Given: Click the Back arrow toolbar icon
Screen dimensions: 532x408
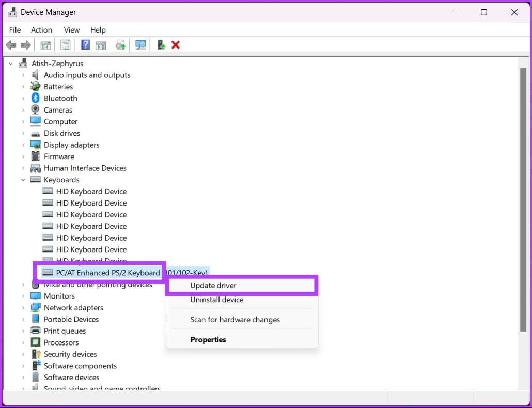Looking at the screenshot, I should (11, 45).
